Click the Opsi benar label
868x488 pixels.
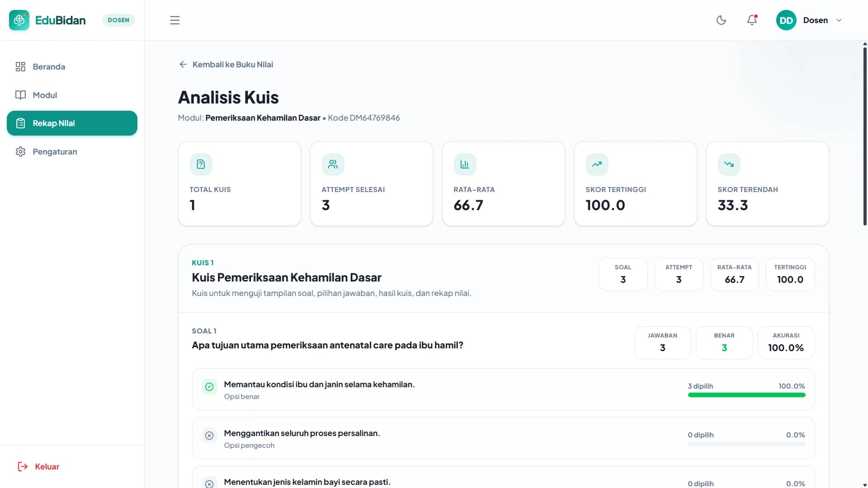tap(241, 397)
